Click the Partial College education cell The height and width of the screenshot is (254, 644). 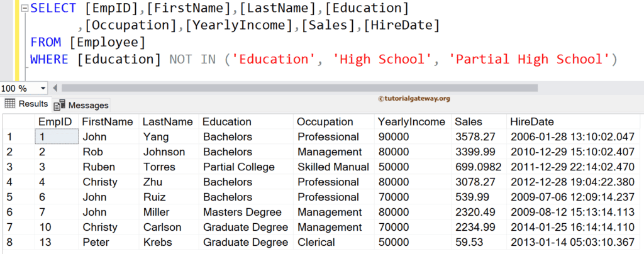247,167
